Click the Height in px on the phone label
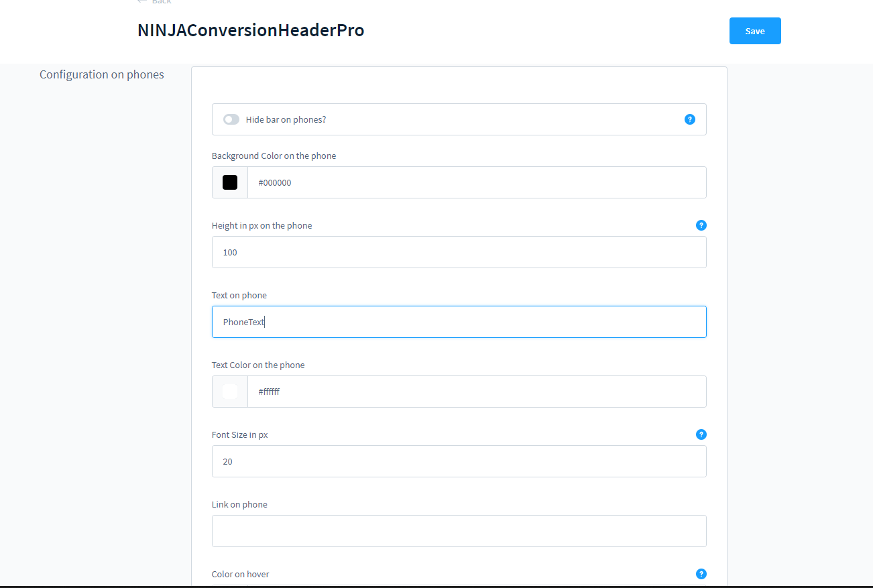Image resolution: width=873 pixels, height=588 pixels. tap(261, 225)
